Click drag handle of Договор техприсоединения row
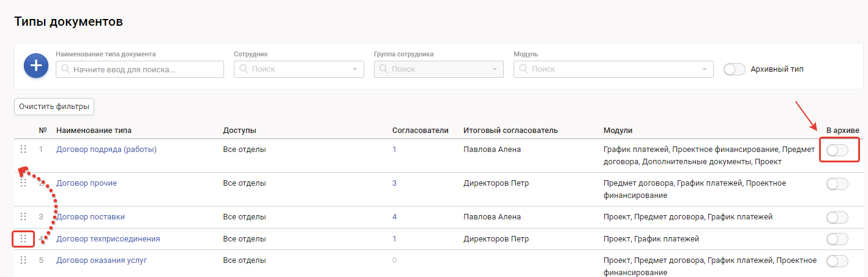The image size is (868, 277). coord(23,238)
